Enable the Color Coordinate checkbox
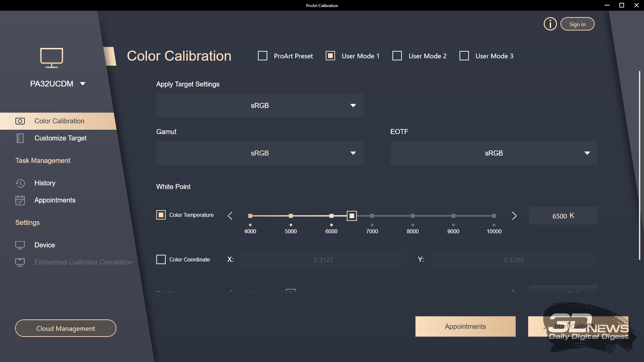 point(161,259)
